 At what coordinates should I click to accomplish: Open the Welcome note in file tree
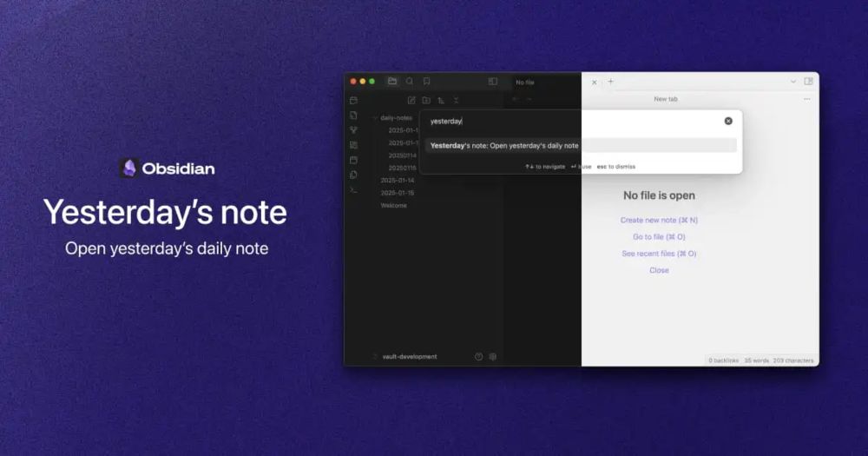393,206
